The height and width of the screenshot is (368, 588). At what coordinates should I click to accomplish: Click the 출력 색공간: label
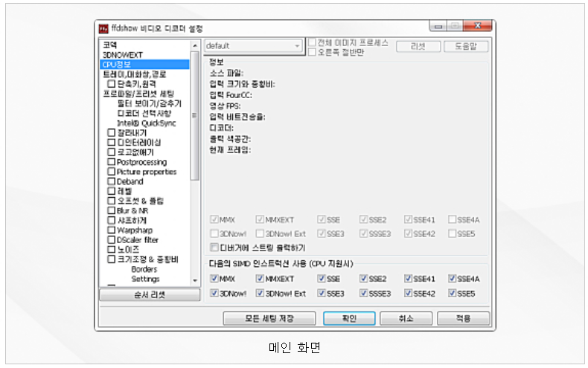pyautogui.click(x=230, y=139)
